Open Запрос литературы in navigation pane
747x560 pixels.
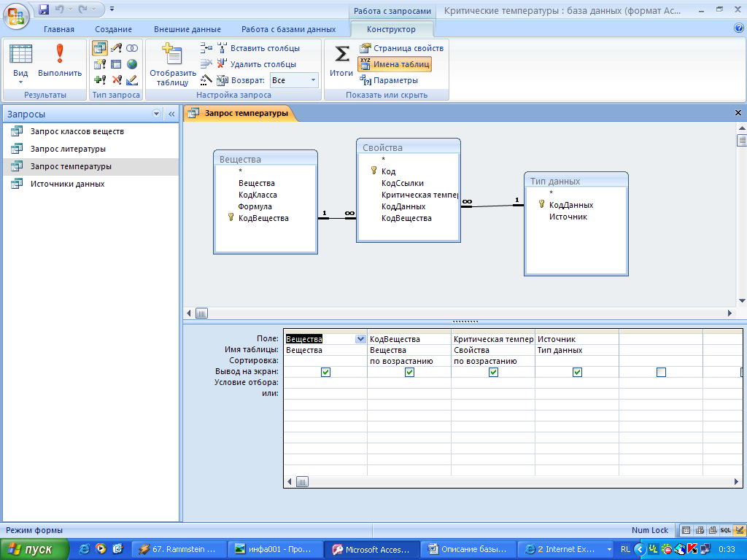(x=68, y=149)
